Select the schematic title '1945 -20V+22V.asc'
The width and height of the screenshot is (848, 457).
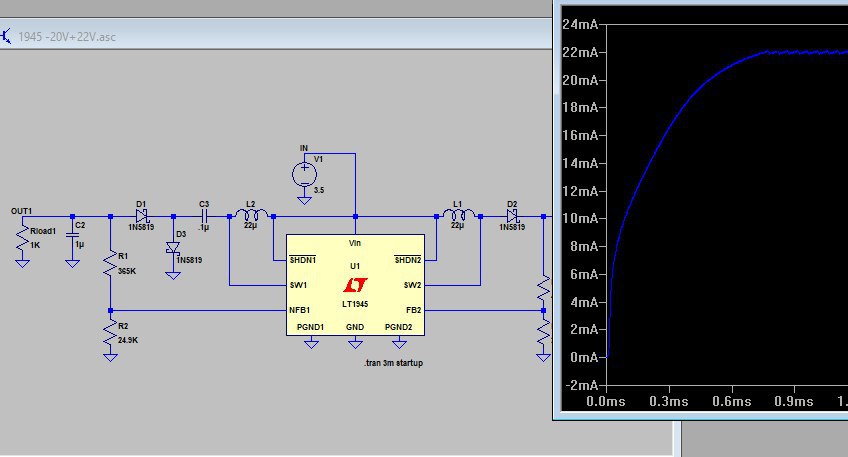pyautogui.click(x=67, y=37)
